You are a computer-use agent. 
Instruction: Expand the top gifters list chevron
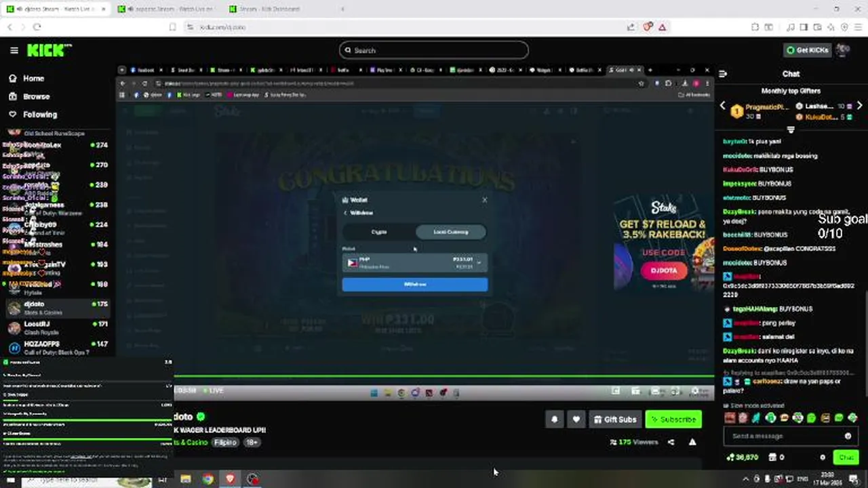[791, 129]
